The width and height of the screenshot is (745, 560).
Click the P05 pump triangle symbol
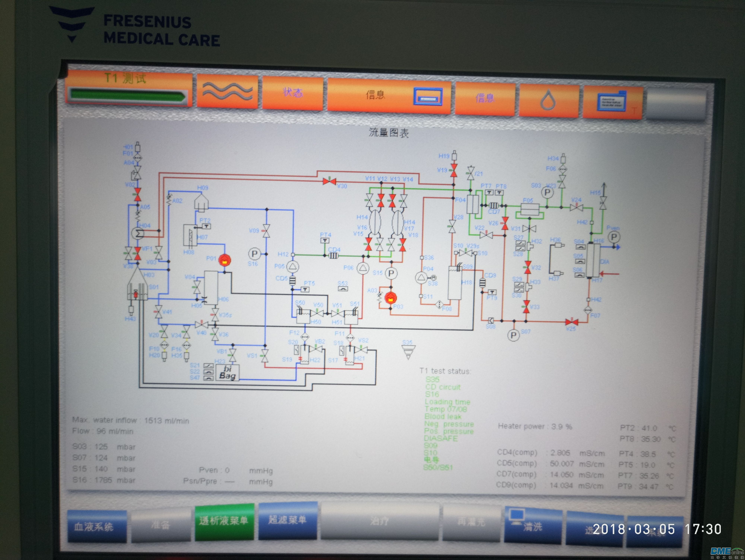coord(293,267)
